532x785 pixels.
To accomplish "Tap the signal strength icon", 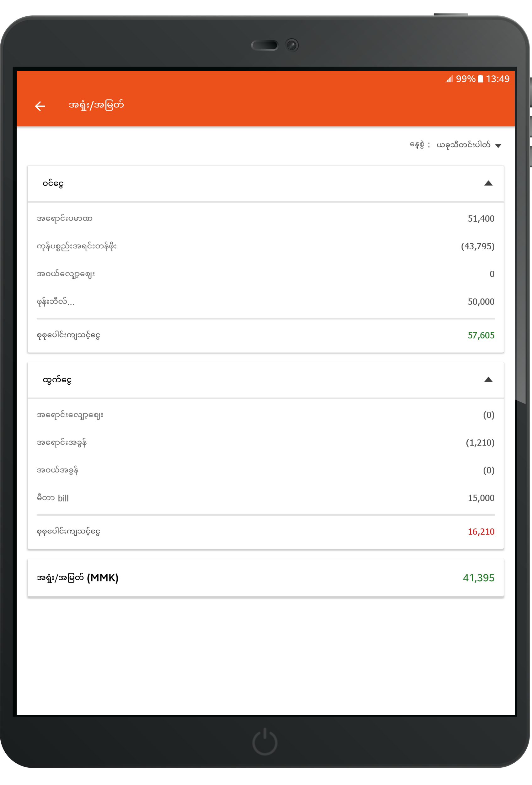I will pos(449,79).
